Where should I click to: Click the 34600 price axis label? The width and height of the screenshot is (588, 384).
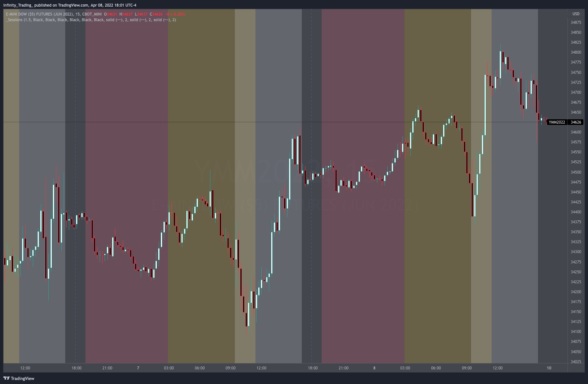(576, 132)
